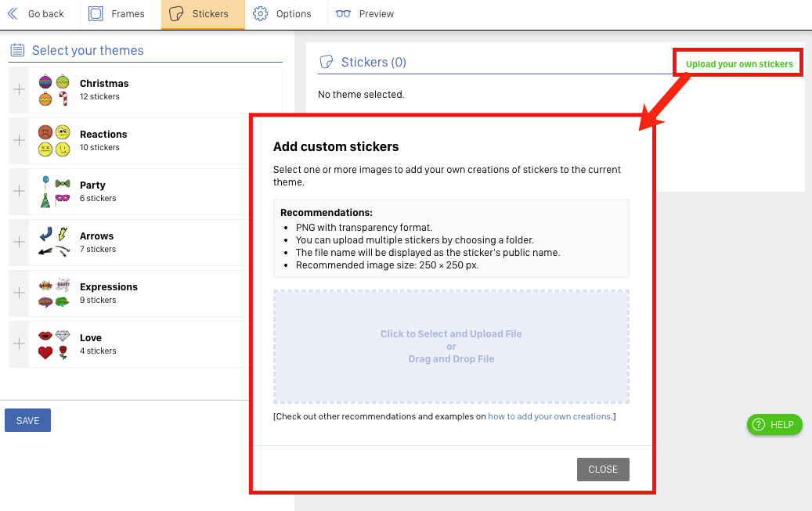Click 'No theme selected.' text
The image size is (812, 511).
pyautogui.click(x=361, y=94)
